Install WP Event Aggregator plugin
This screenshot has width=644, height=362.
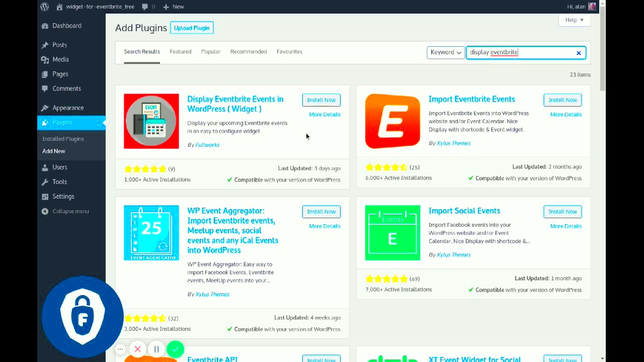(321, 212)
